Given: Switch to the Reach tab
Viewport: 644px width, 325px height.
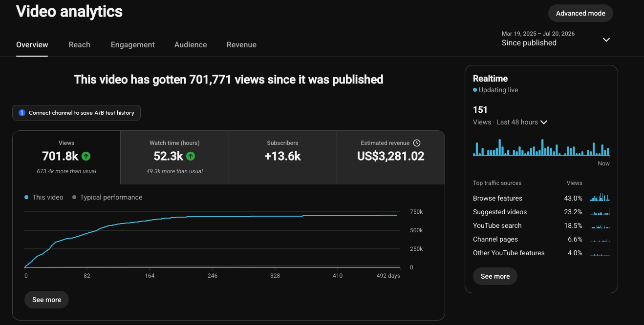Looking at the screenshot, I should (x=79, y=44).
